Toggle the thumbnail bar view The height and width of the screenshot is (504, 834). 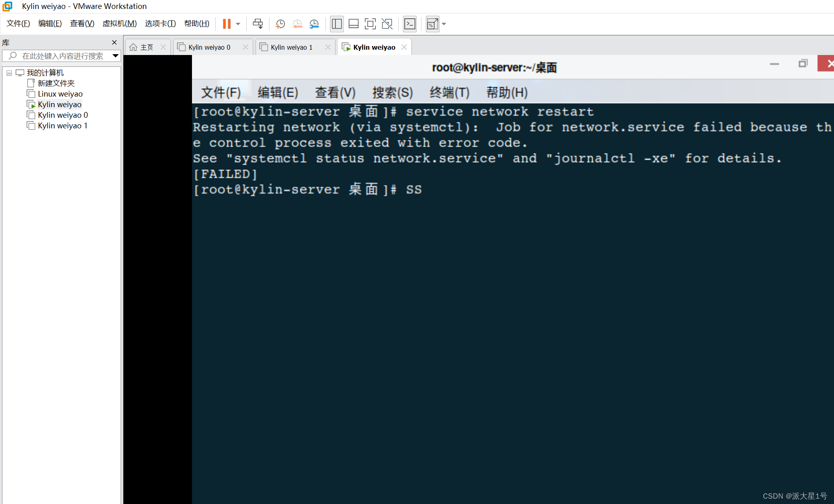tap(353, 24)
